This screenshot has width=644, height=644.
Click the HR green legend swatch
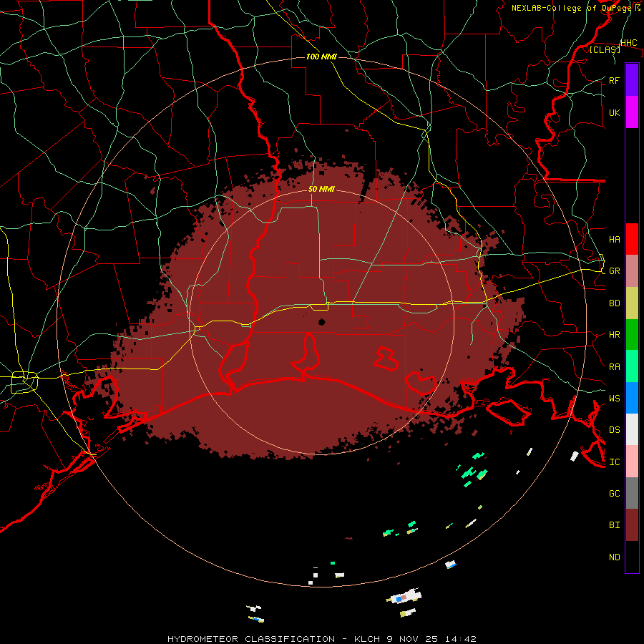point(632,335)
